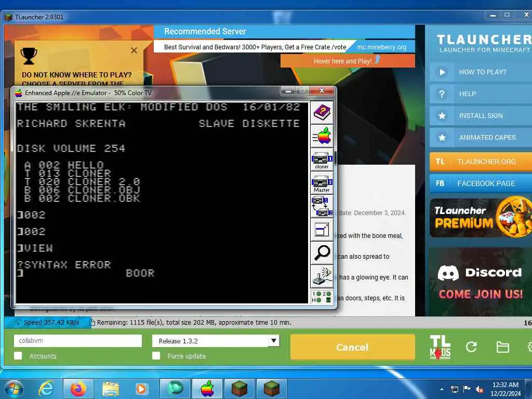Swap disks between drive 1 and 2
Screen dimensions: 532x399
click(322, 206)
